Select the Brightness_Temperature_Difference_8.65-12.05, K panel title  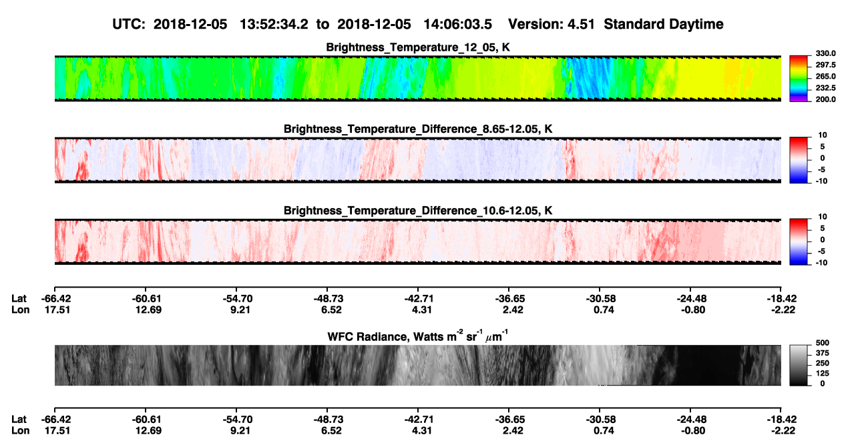click(418, 129)
